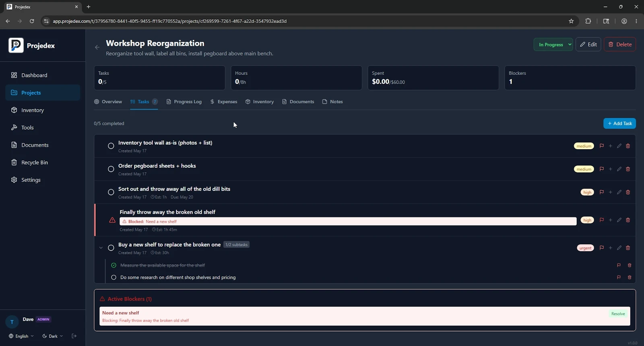Select the Tasks tab
The height and width of the screenshot is (346, 644).
(x=144, y=102)
